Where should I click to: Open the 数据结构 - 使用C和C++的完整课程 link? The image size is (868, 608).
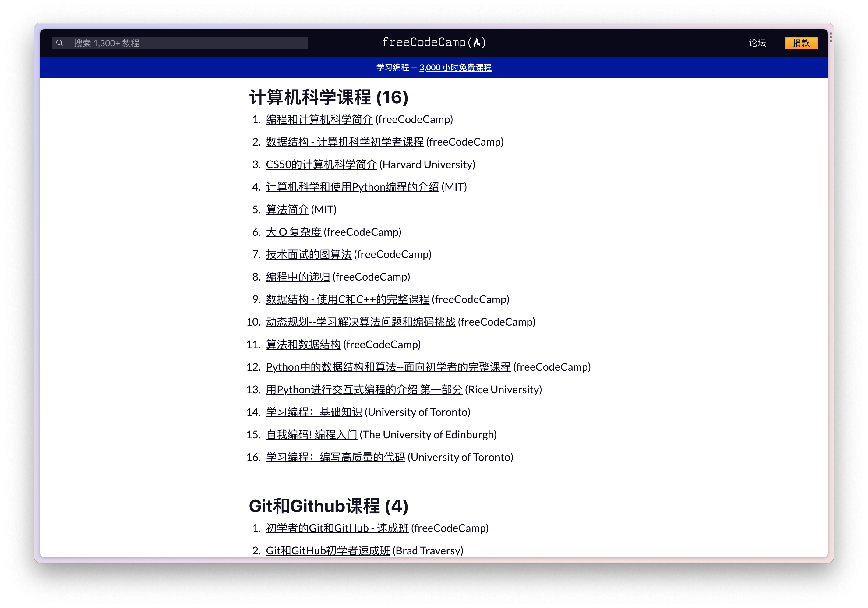tap(348, 299)
